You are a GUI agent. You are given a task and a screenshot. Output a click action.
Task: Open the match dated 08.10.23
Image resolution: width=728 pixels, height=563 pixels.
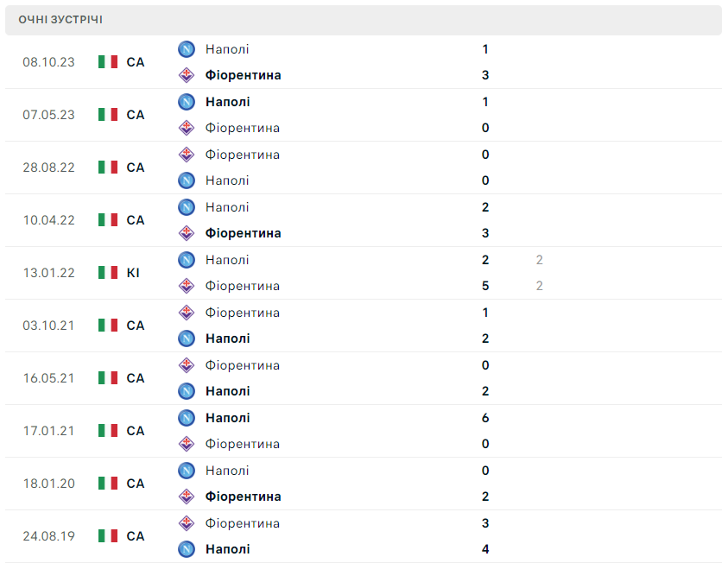47,62
